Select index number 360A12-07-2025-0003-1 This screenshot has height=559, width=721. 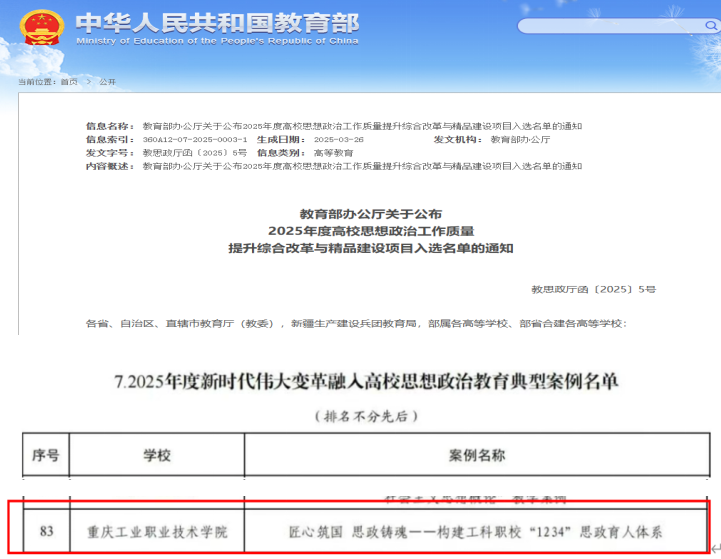(195, 139)
